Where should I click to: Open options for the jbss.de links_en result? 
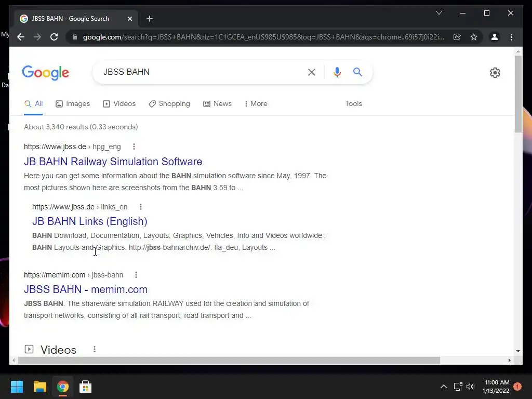pos(141,207)
